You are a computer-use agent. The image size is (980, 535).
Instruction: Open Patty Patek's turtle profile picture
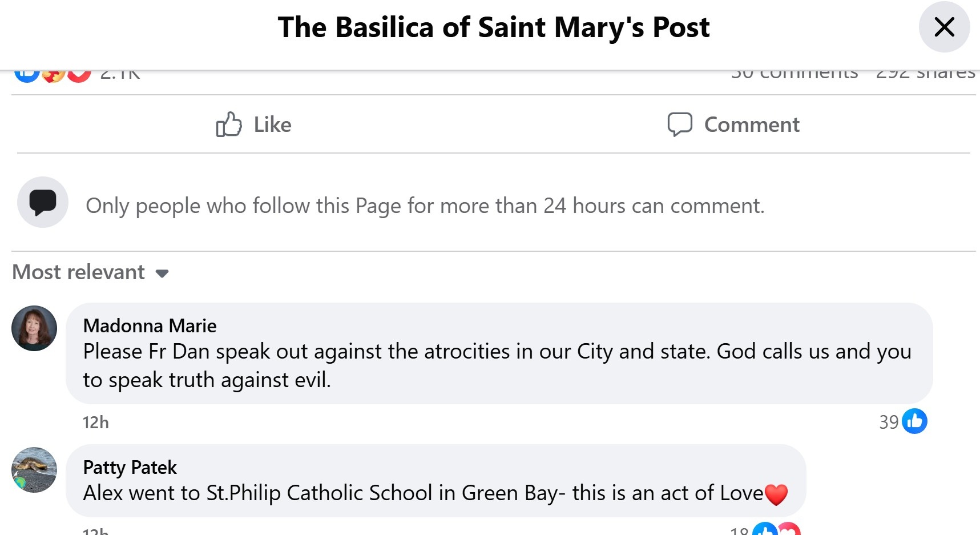click(34, 470)
